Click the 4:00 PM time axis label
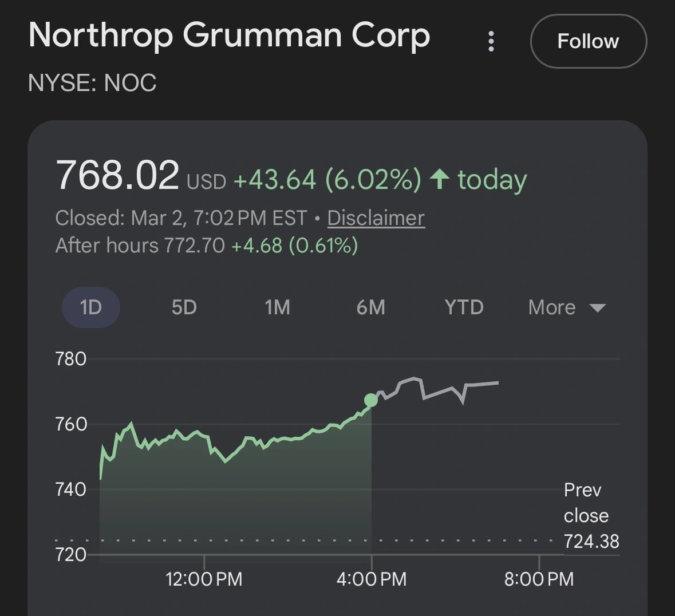This screenshot has width=675, height=616. (x=372, y=579)
